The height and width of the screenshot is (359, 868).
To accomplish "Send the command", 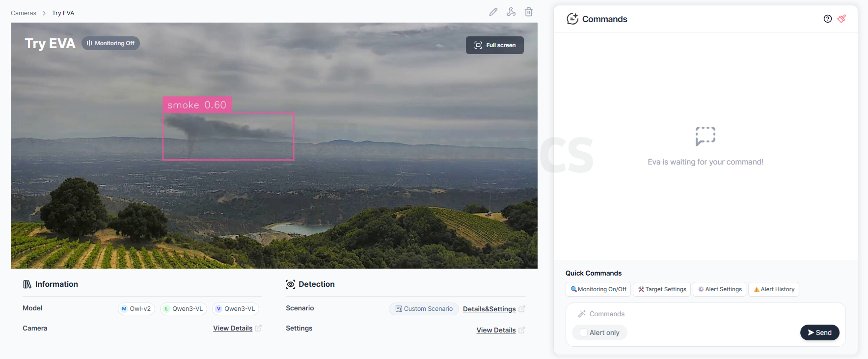I will pyautogui.click(x=819, y=332).
